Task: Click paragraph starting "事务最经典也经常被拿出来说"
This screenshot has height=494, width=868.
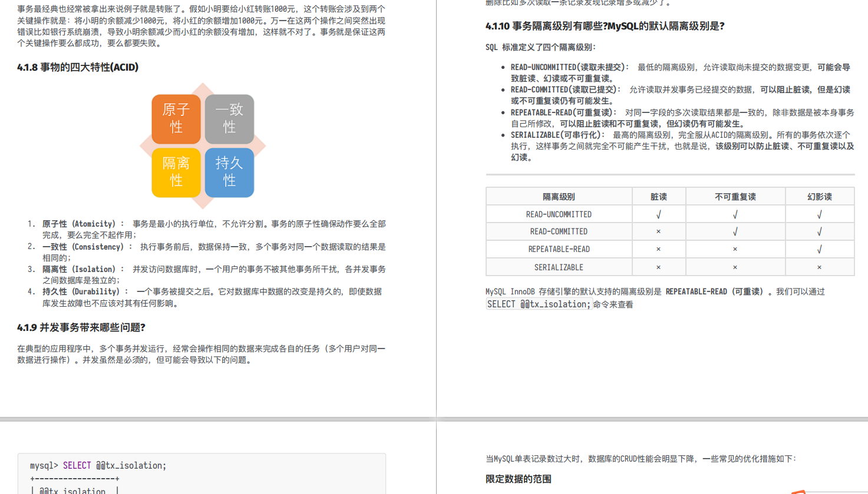Action: [x=202, y=26]
